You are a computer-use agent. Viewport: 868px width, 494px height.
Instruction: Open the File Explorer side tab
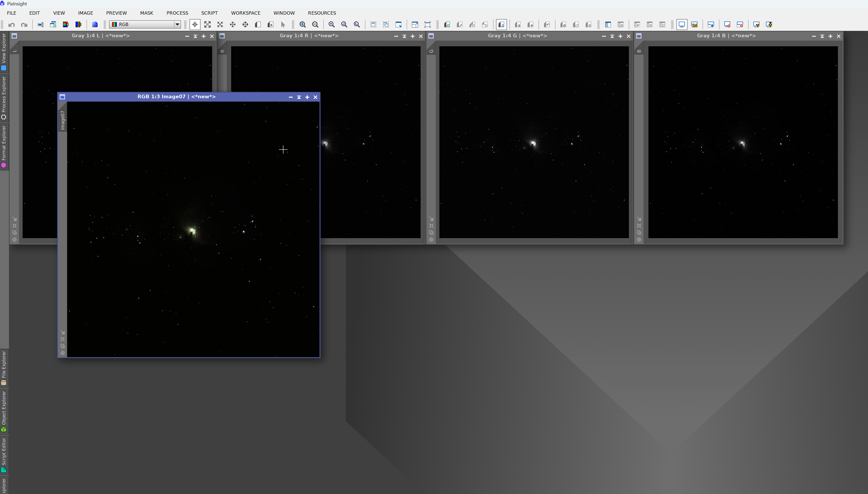coord(4,368)
